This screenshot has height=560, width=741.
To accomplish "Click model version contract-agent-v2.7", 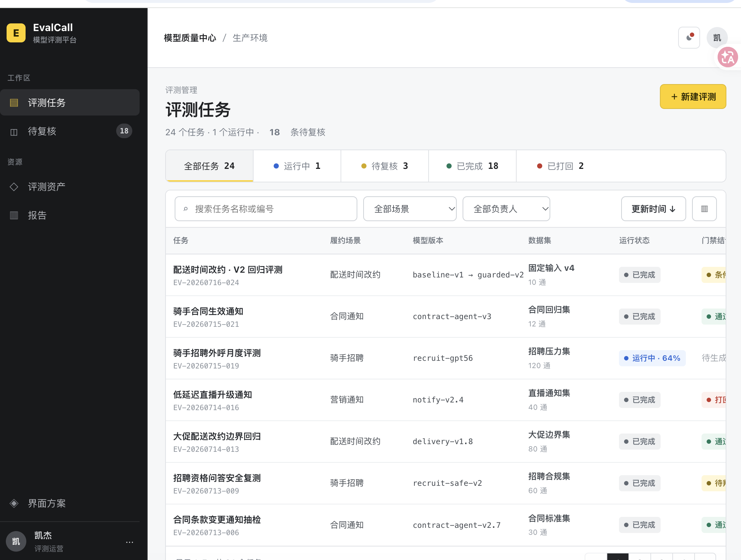I will point(457,525).
